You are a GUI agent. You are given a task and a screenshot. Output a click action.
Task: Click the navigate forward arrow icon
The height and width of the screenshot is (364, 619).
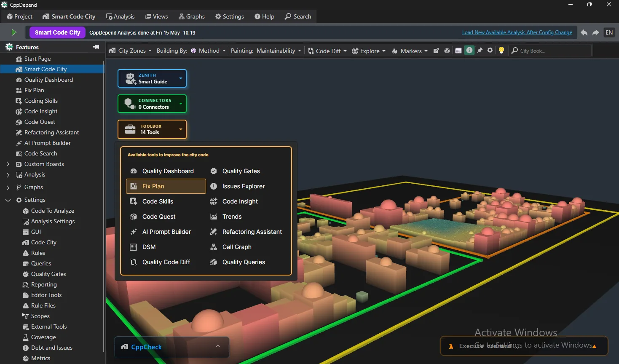tap(595, 32)
